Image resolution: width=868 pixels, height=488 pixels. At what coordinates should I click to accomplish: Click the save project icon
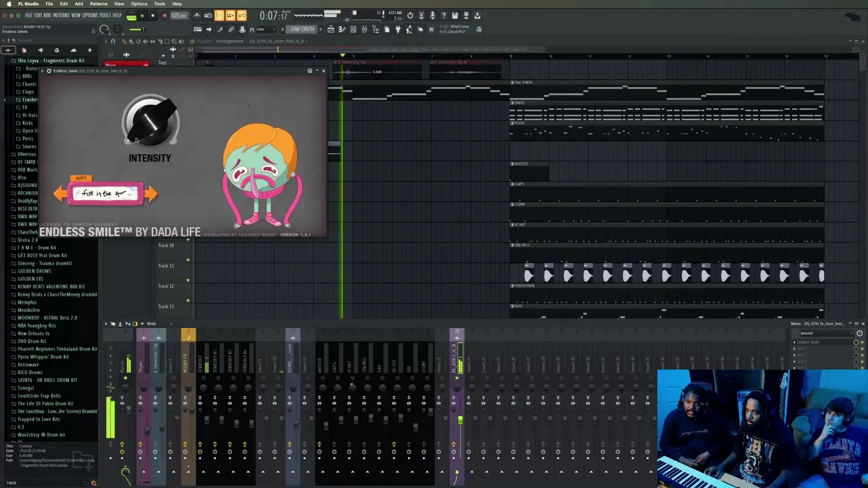(x=455, y=16)
